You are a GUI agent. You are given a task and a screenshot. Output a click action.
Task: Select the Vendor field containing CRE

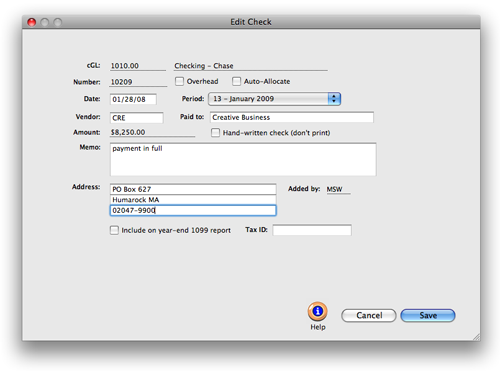click(137, 118)
